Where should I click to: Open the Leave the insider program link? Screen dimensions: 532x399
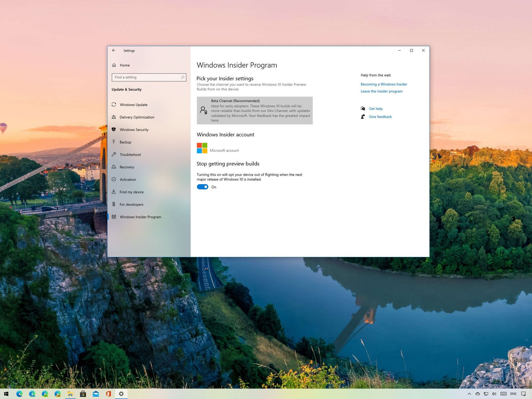[x=382, y=91]
